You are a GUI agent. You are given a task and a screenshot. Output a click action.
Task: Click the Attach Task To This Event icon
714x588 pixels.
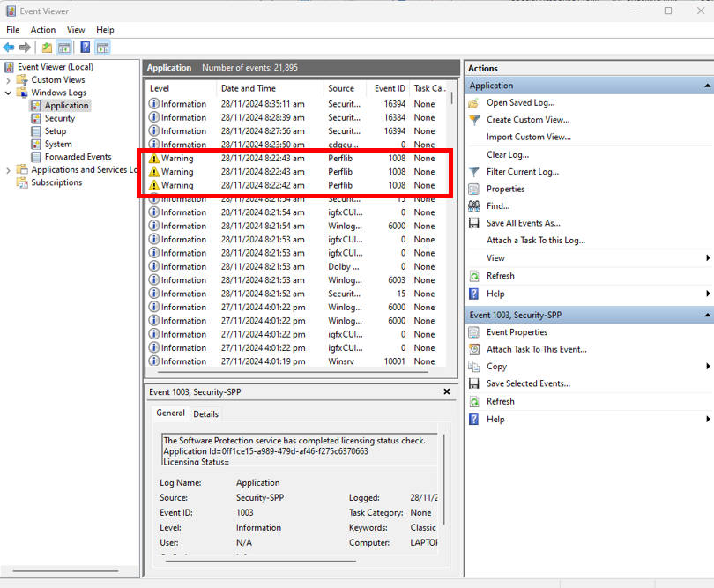473,349
